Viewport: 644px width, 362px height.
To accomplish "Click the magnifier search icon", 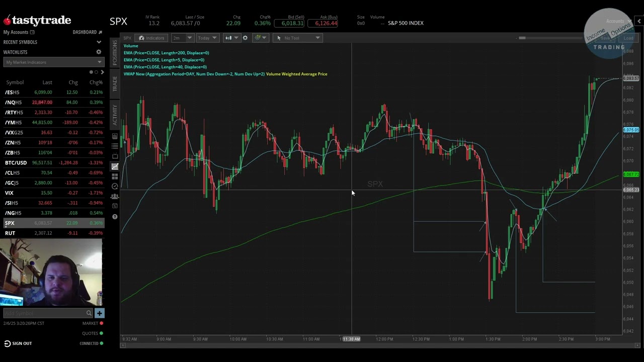I will pos(89,313).
